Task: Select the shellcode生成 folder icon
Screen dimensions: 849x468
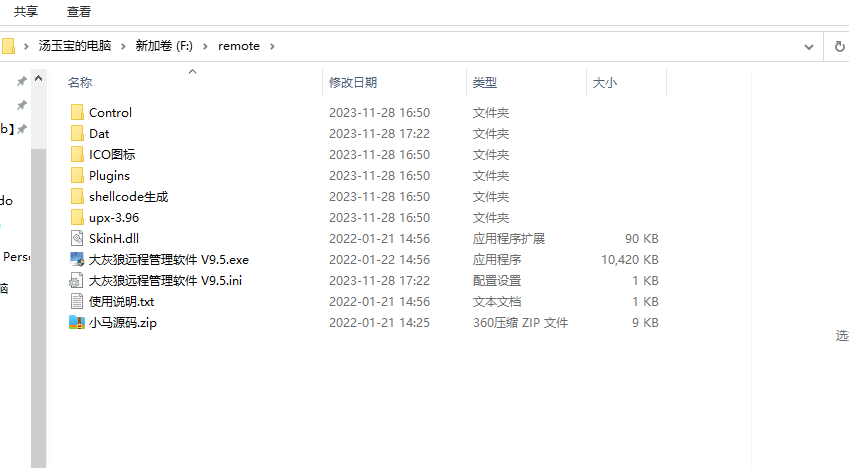Action: [77, 197]
